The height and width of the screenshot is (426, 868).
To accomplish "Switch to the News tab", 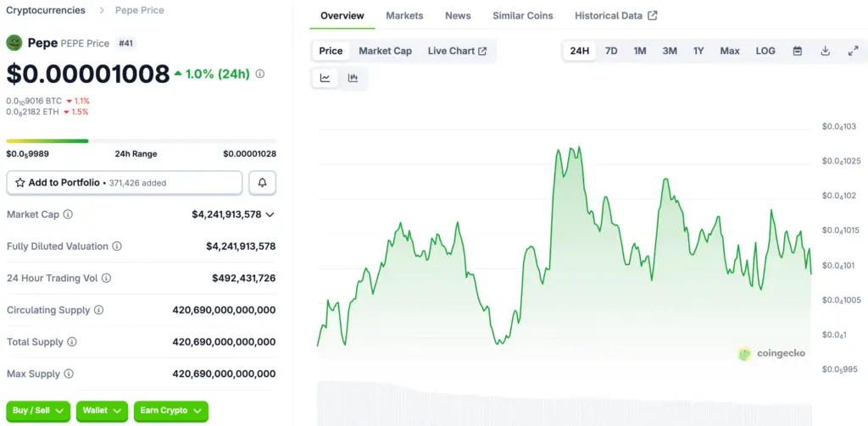I will [x=458, y=15].
